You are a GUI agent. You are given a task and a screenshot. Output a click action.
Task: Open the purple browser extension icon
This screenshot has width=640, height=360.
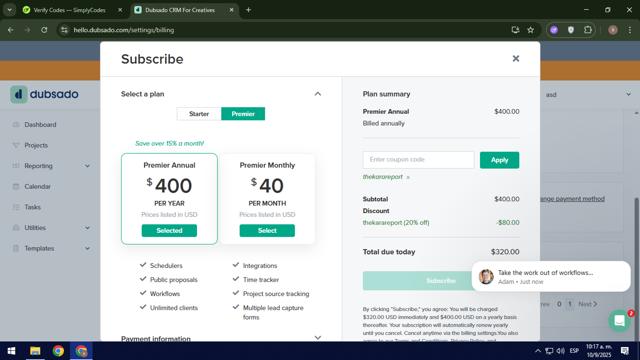(554, 30)
